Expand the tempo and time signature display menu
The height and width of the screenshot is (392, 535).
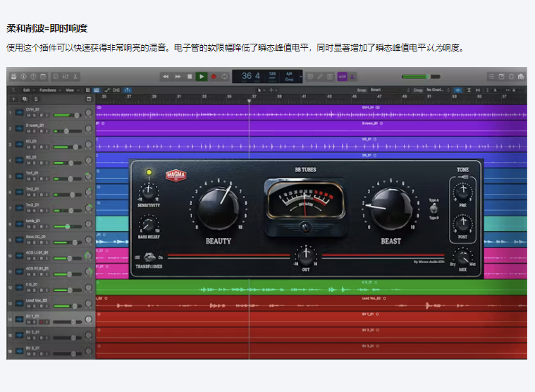(301, 76)
